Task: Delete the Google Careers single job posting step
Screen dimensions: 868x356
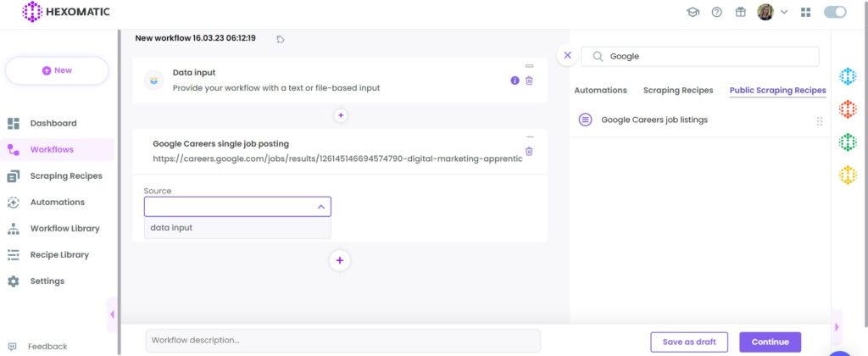Action: tap(529, 151)
